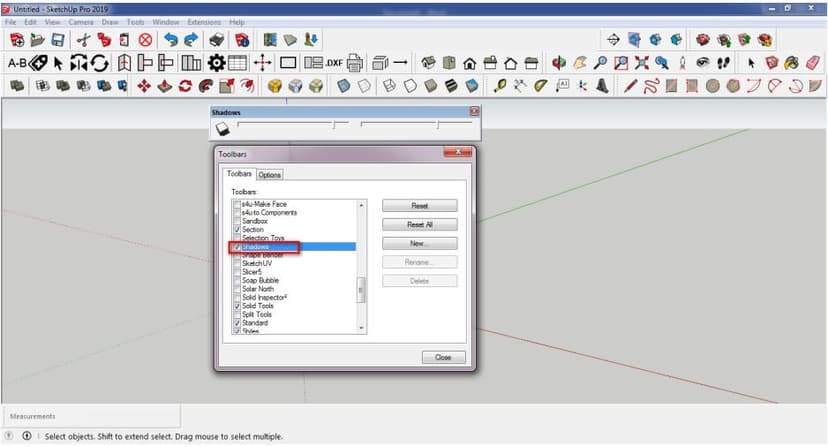This screenshot has width=828, height=447.
Task: Redo with the blue forward arrow
Action: (x=191, y=40)
